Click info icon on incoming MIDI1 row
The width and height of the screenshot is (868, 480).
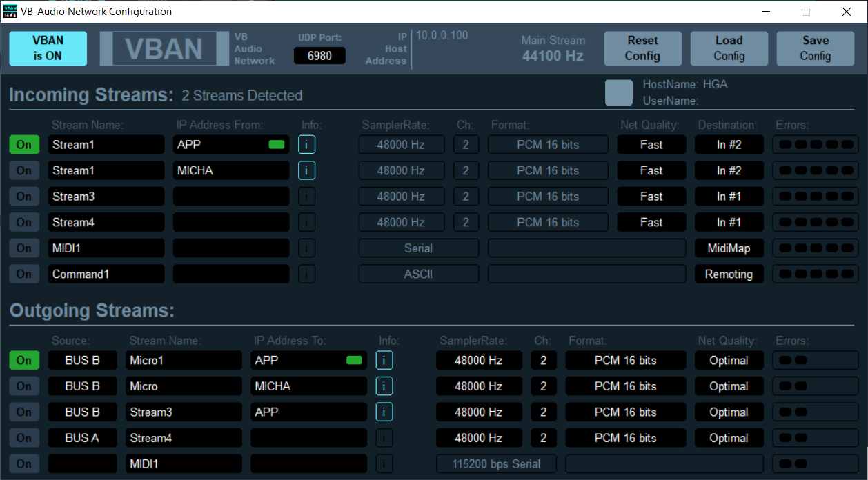pyautogui.click(x=307, y=248)
